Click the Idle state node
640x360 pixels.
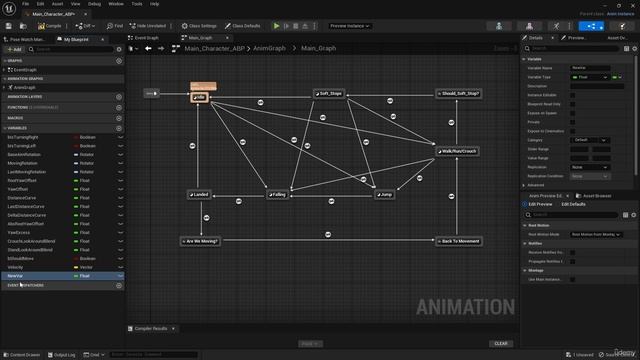[x=200, y=97]
